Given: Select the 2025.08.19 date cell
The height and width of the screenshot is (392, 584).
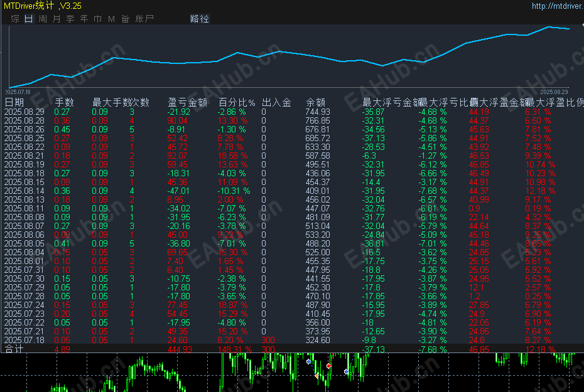Looking at the screenshot, I should pyautogui.click(x=24, y=165).
